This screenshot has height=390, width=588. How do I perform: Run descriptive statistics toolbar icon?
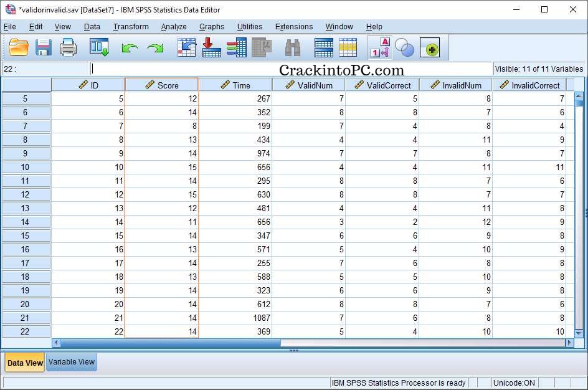coord(262,47)
